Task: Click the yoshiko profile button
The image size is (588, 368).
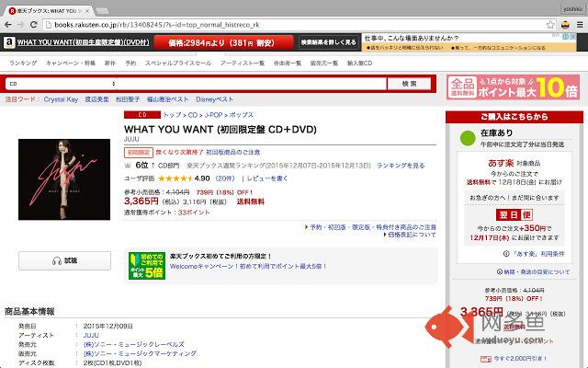Action: (572, 9)
